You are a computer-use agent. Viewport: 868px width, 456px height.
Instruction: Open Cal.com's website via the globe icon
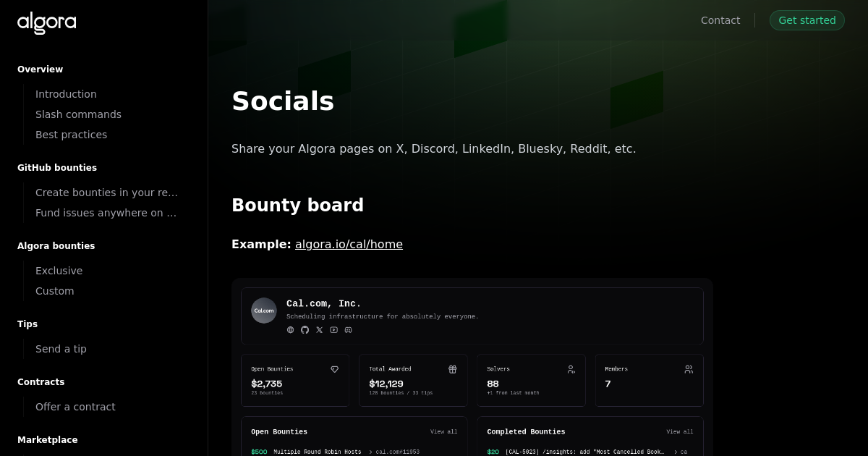[x=291, y=329]
